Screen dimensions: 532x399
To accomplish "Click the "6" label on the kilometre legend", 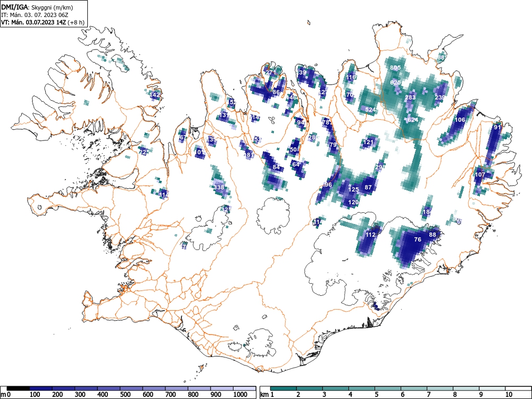I will click(402, 395).
